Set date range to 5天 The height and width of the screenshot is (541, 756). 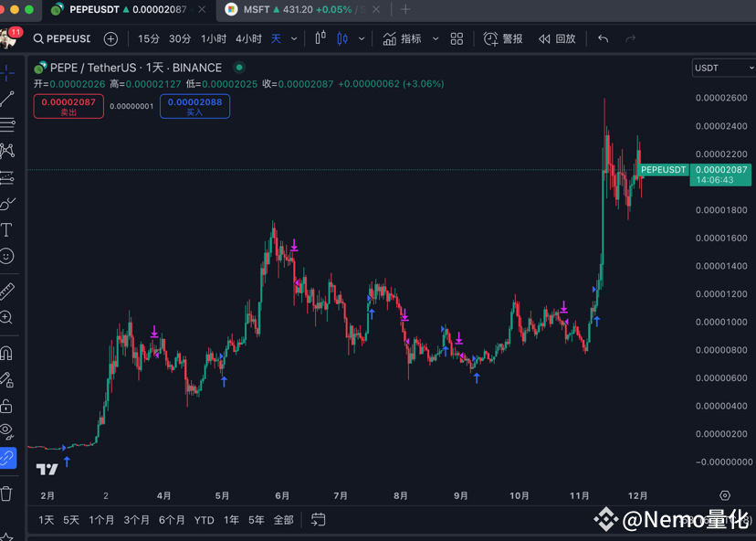[x=71, y=520]
